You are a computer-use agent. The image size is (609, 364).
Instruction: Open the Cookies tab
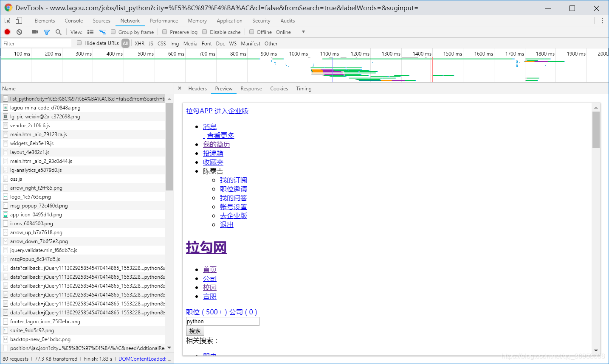[x=279, y=88]
